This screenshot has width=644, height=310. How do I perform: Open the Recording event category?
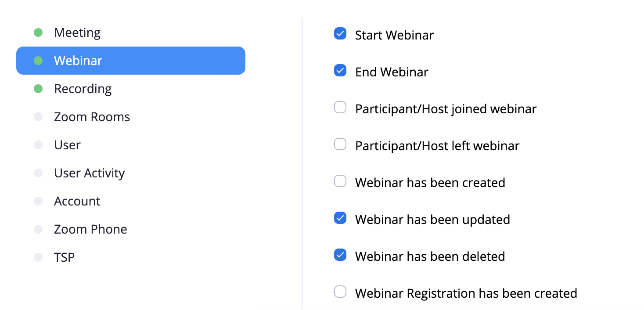click(x=130, y=89)
